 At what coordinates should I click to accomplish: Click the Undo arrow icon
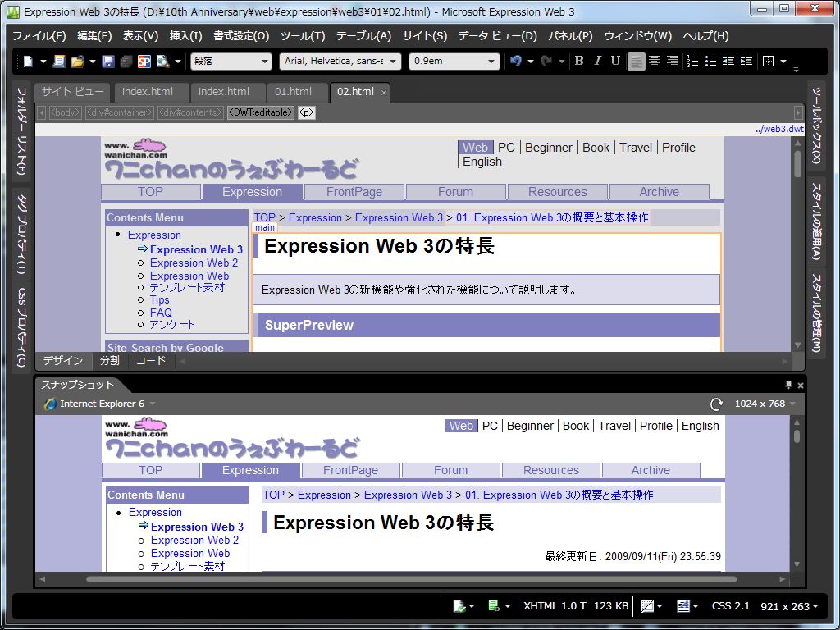coord(515,61)
